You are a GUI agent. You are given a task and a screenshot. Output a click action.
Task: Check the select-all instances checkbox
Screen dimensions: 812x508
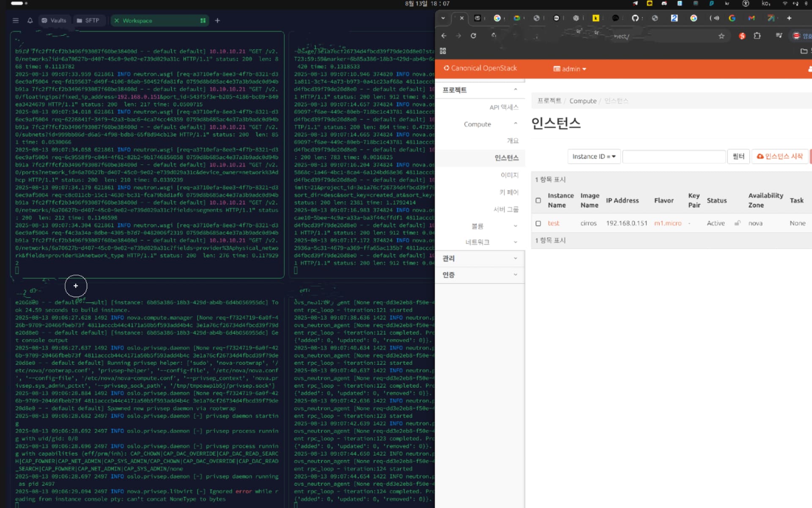click(x=538, y=200)
